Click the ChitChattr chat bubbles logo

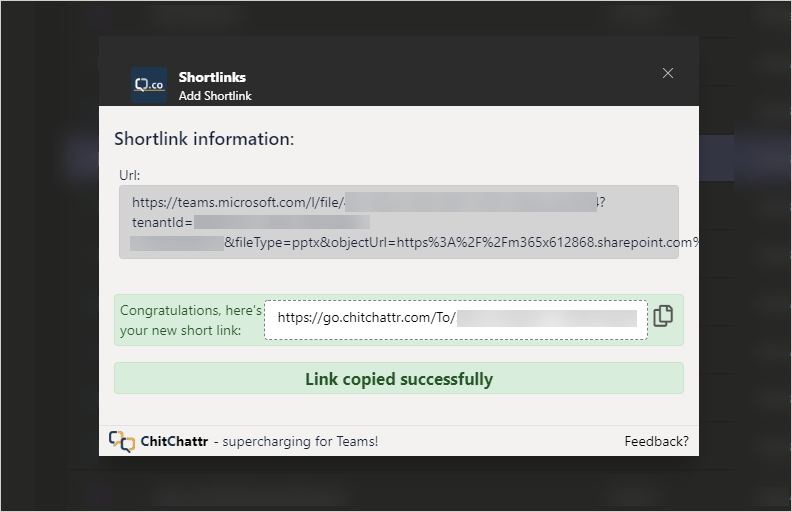point(122,441)
